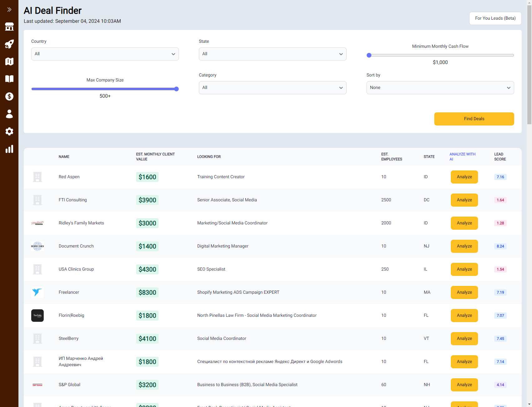Open the Country dropdown
532x407 pixels.
[105, 54]
